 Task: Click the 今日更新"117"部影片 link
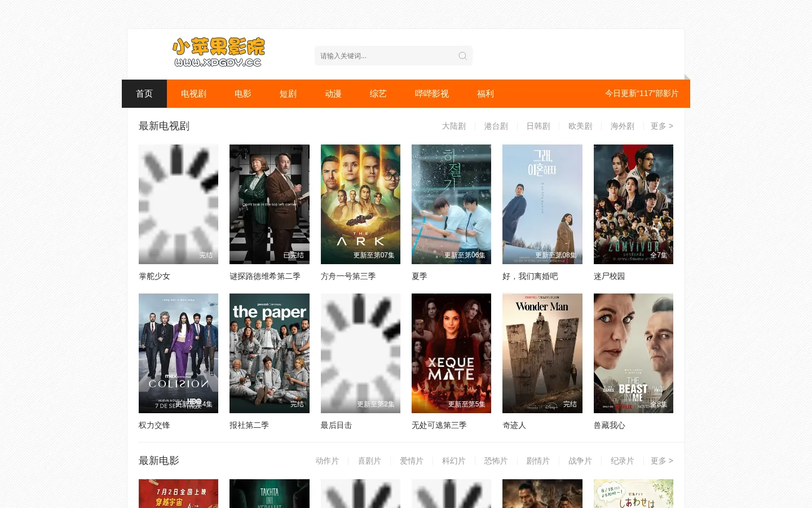(642, 94)
